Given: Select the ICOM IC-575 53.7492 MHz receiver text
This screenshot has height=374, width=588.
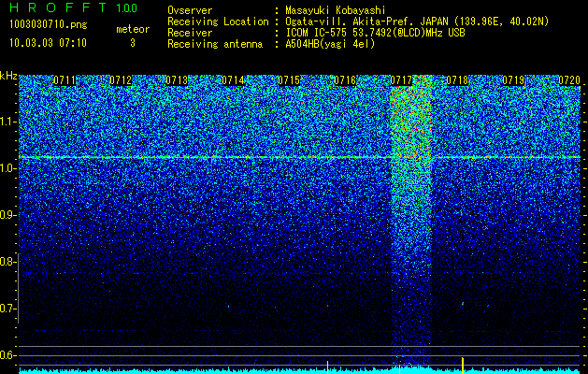Looking at the screenshot, I should coord(375,33).
